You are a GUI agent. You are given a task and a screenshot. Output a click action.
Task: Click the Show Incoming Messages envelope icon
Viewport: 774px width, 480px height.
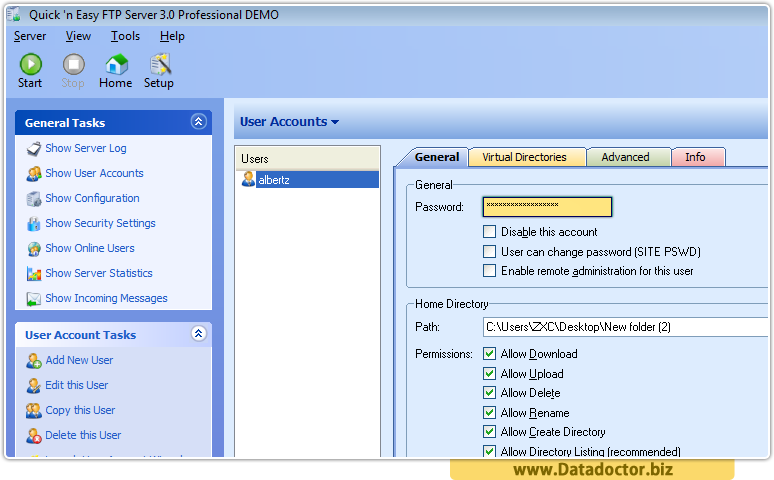pyautogui.click(x=34, y=299)
